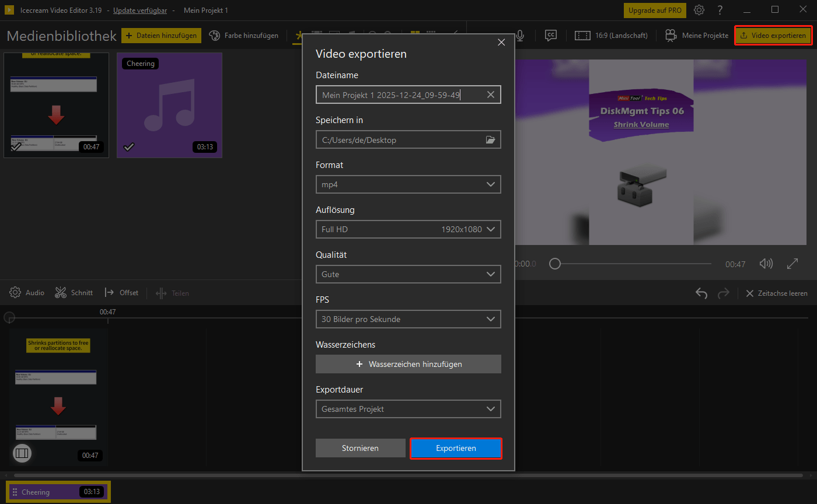Click the Wasserzeichen hinzufügen button
Image resolution: width=817 pixels, height=504 pixels.
[408, 363]
